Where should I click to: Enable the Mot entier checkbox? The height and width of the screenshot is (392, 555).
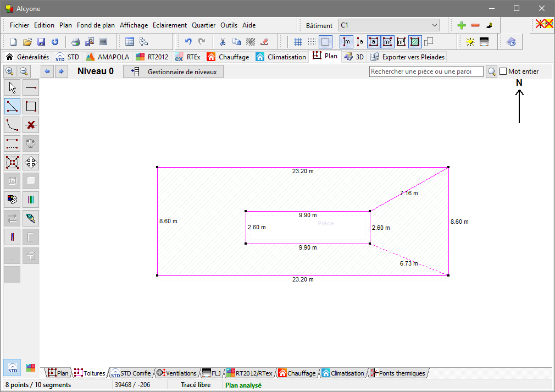[503, 71]
